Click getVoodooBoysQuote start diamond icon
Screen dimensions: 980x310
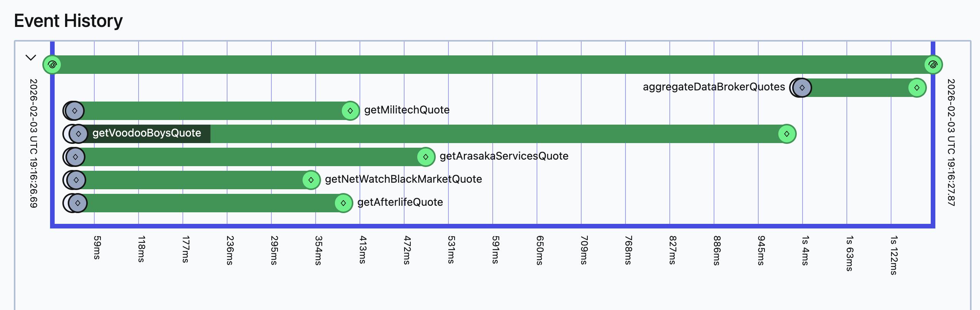coord(79,134)
